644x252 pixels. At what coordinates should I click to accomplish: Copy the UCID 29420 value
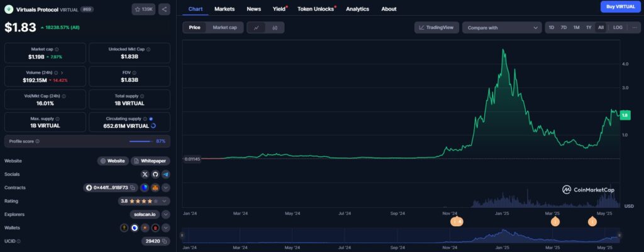point(164,241)
